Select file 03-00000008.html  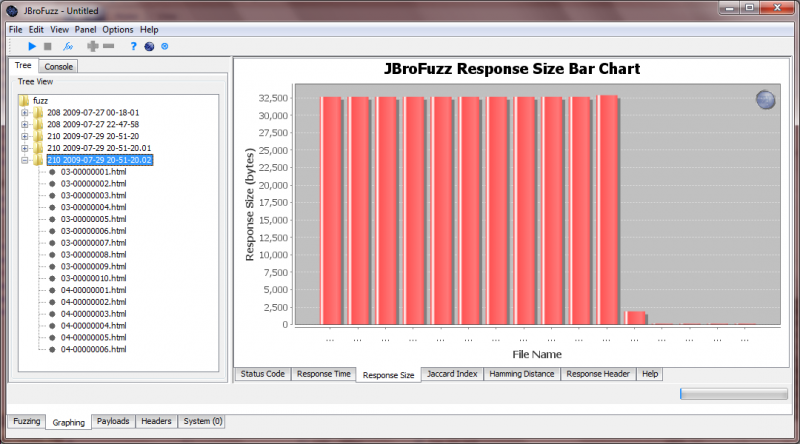point(93,255)
